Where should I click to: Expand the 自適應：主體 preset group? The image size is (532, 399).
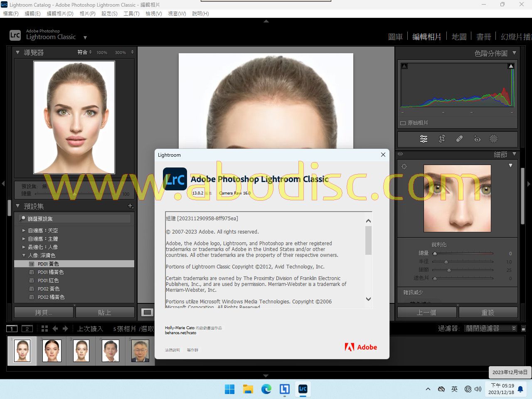[24, 239]
